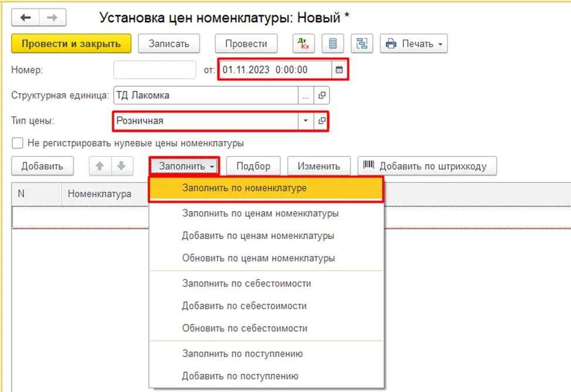Move the row down with the arrow
The image size is (571, 392).
(x=121, y=166)
